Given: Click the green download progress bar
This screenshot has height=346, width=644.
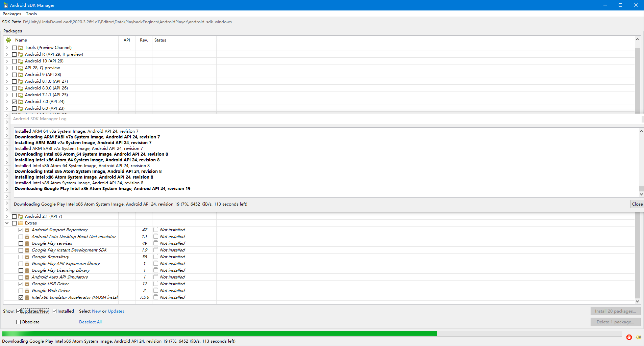Looking at the screenshot, I should [312, 334].
